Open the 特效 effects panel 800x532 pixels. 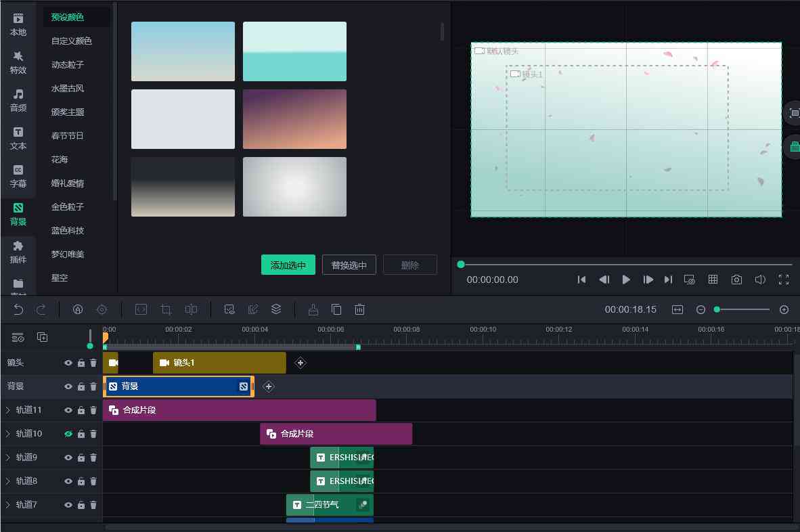point(18,63)
